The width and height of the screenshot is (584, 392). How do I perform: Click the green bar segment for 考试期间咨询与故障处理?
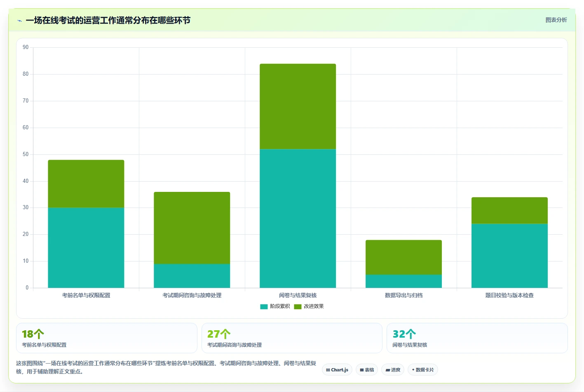click(192, 228)
